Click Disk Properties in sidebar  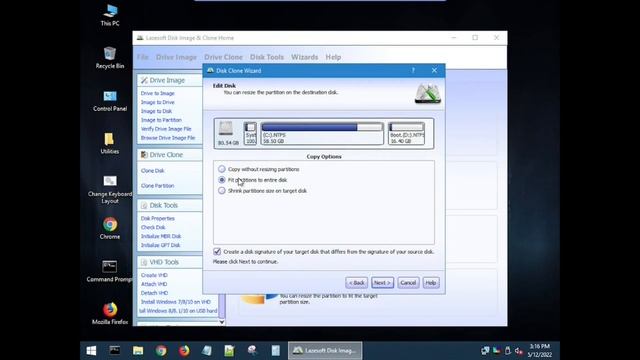tap(158, 218)
